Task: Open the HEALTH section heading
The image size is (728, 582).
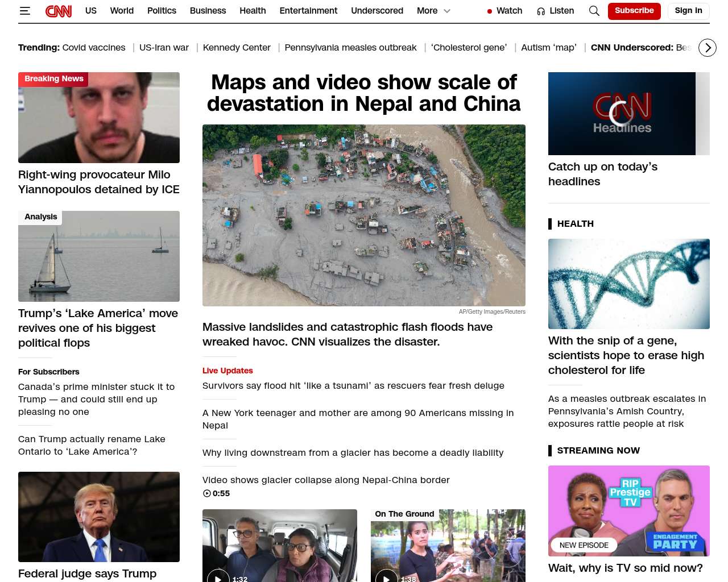Action: pos(575,224)
